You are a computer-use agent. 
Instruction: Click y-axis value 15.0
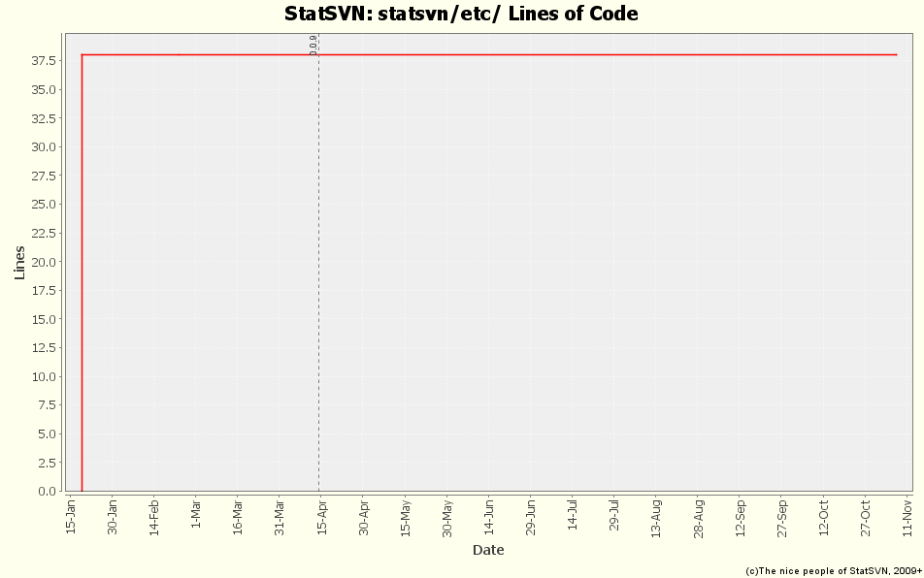point(45,319)
